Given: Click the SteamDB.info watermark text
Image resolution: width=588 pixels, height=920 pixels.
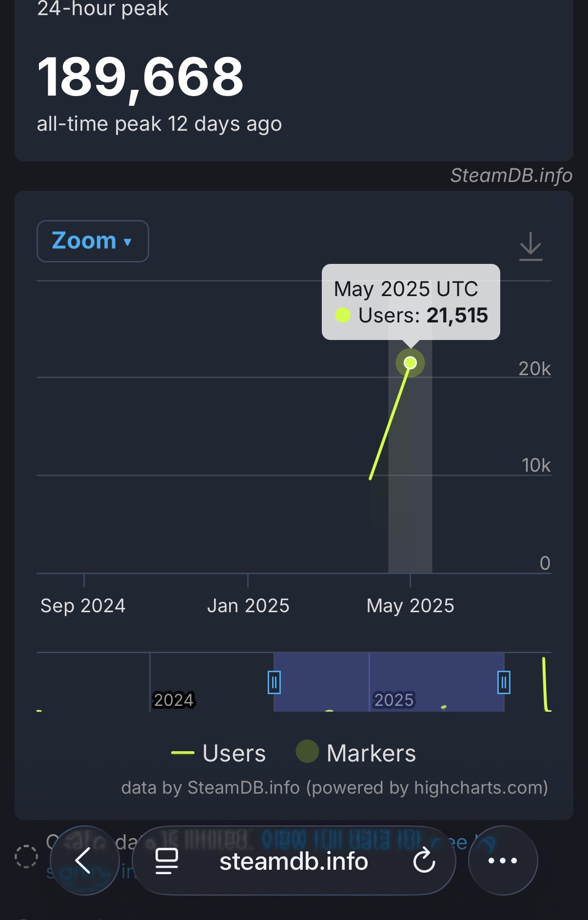Looking at the screenshot, I should click(x=511, y=176).
